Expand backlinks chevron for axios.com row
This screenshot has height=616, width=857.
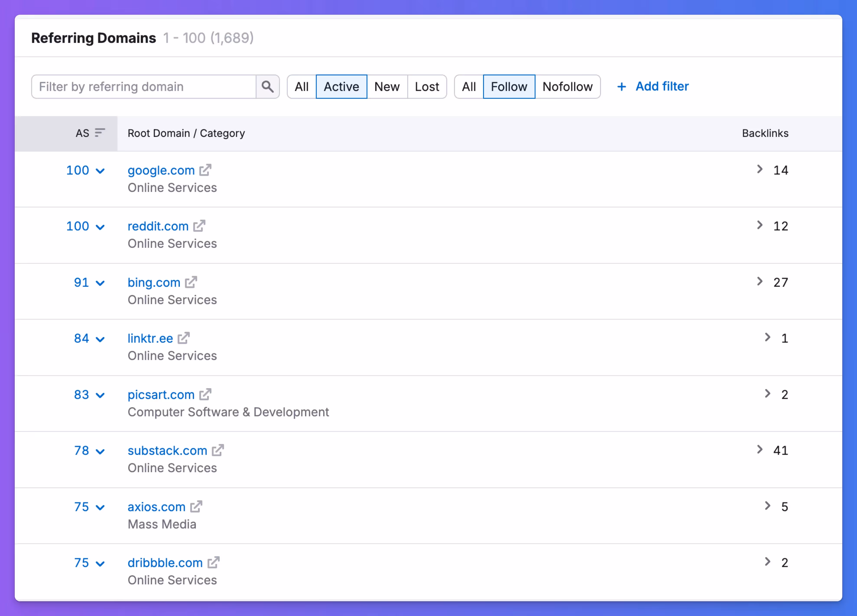(768, 506)
